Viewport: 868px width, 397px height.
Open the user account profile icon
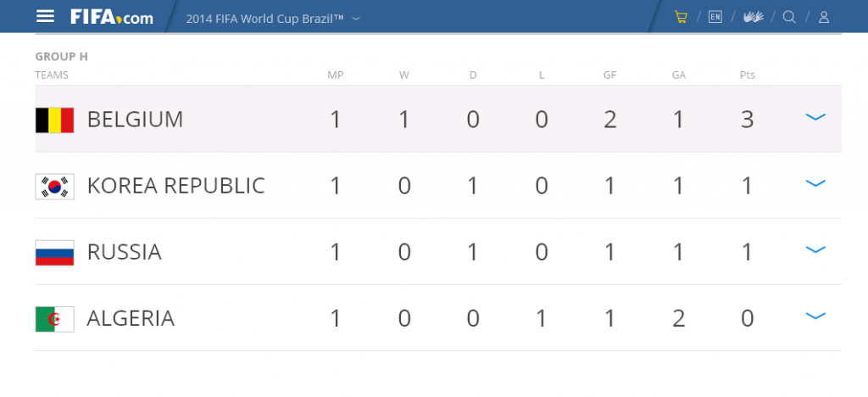coord(824,17)
